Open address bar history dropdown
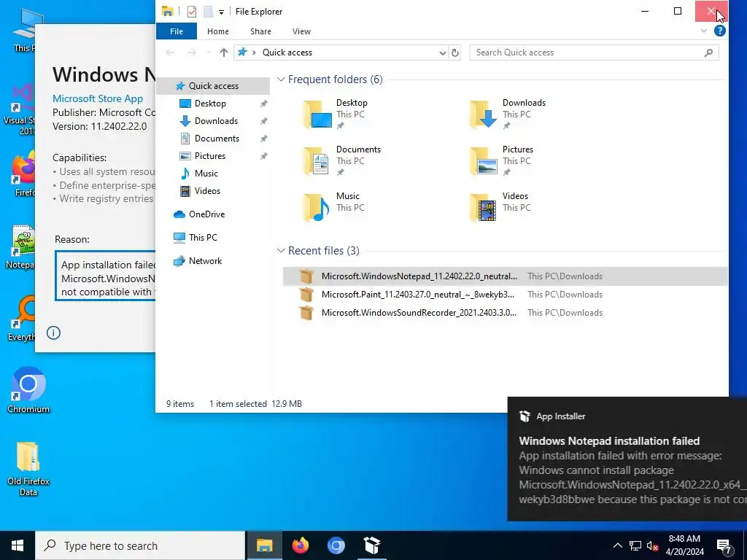Image resolution: width=747 pixels, height=560 pixels. click(443, 52)
